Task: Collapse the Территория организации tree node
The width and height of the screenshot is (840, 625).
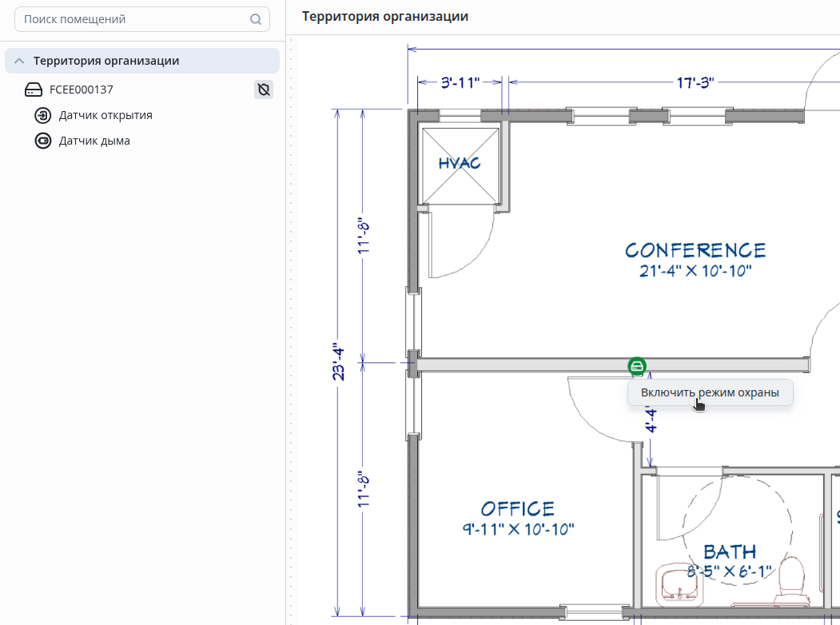Action: pyautogui.click(x=19, y=61)
